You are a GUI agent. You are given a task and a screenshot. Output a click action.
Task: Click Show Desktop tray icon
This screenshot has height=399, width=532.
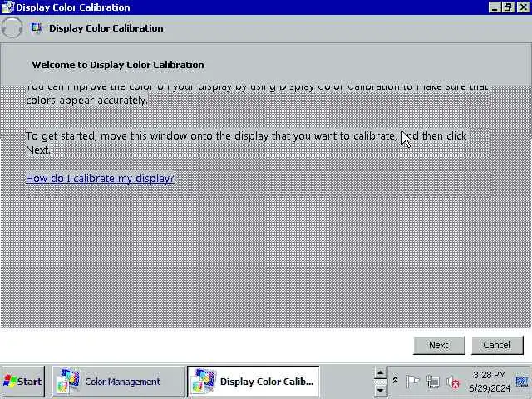pos(523,382)
